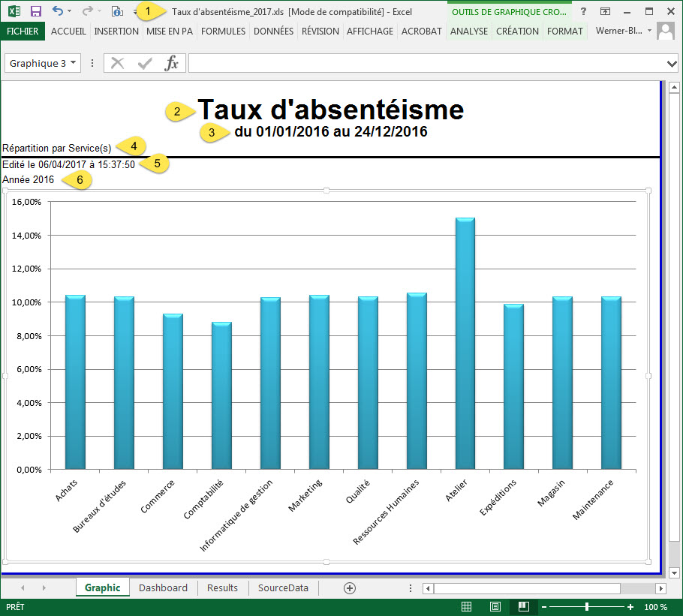Select the FICHIER backstage button
Image resolution: width=683 pixels, height=616 pixels.
click(23, 31)
